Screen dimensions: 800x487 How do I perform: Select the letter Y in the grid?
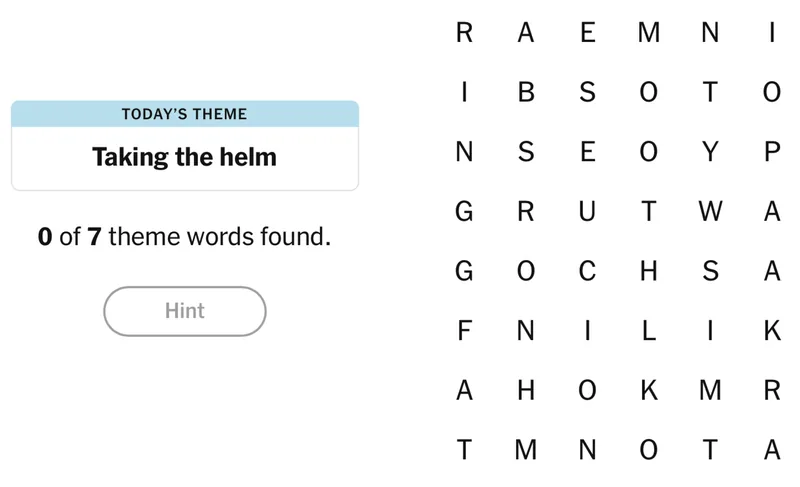710,152
